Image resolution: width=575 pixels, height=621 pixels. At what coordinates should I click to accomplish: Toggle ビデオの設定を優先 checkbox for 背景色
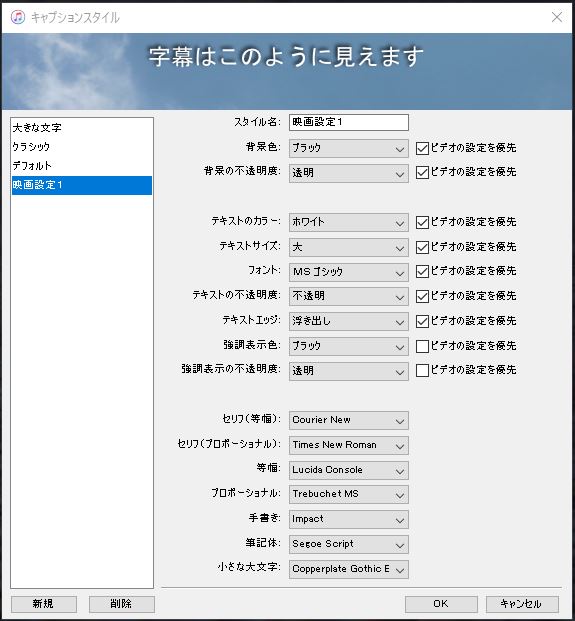pyautogui.click(x=422, y=149)
